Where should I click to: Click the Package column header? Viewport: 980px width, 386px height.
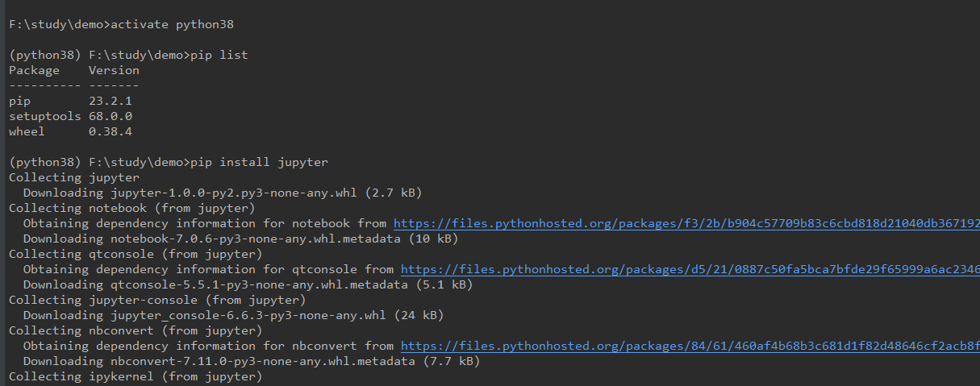coord(34,70)
